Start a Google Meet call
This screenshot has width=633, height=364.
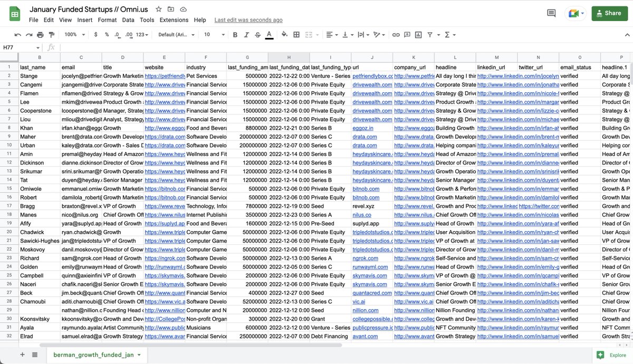point(575,14)
